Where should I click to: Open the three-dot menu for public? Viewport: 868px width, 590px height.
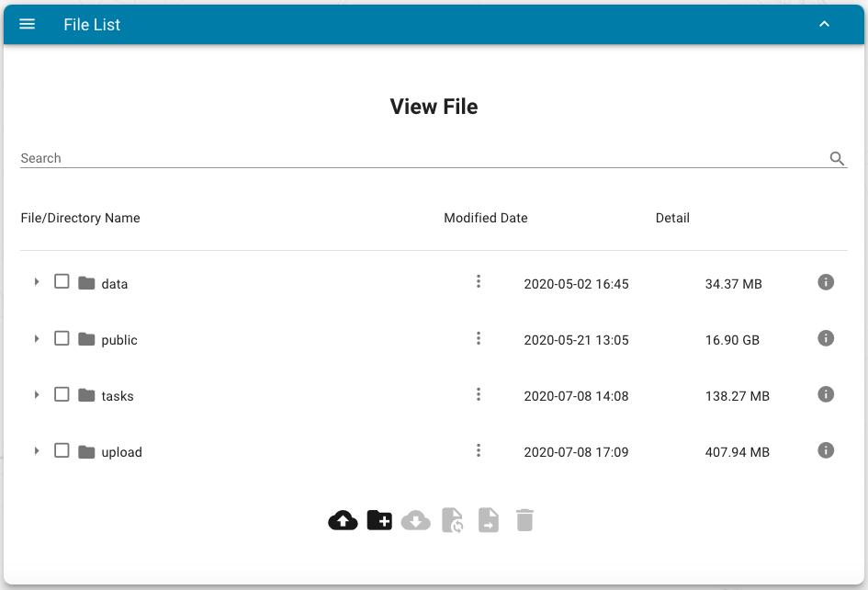point(479,338)
